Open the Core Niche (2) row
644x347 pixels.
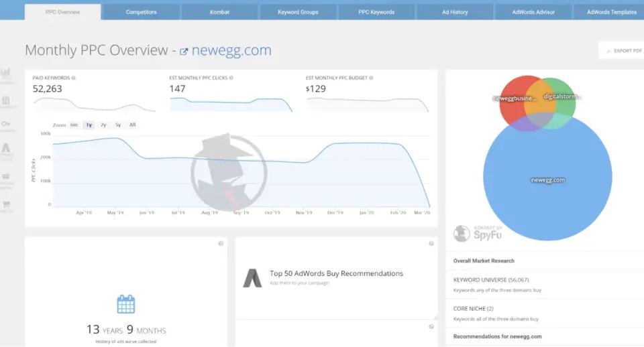click(x=545, y=314)
